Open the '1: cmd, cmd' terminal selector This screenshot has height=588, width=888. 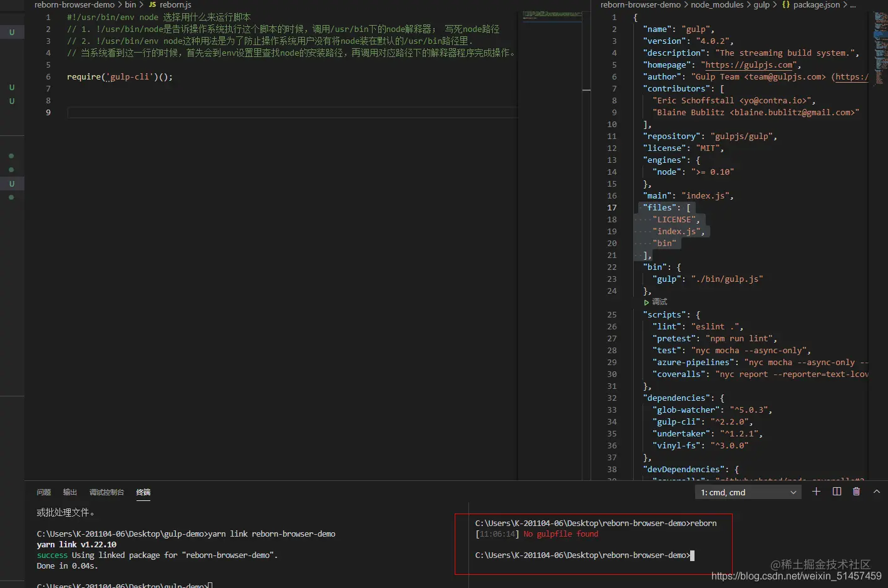point(748,492)
